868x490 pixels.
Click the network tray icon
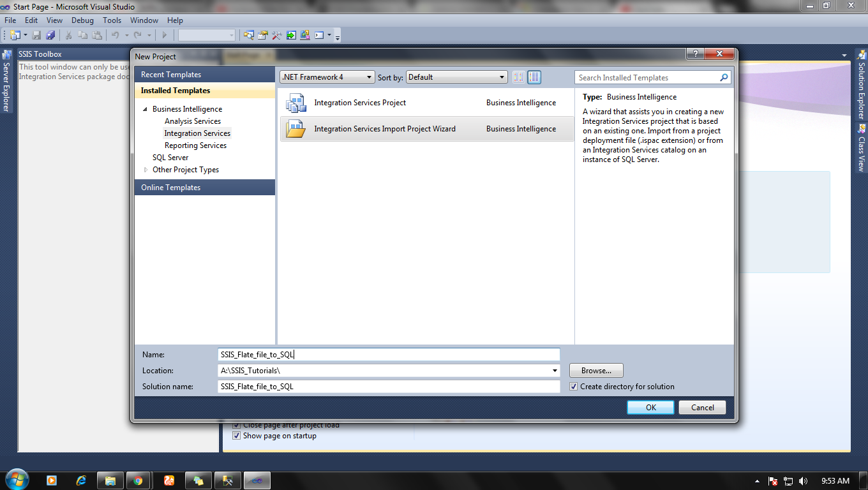coord(788,481)
